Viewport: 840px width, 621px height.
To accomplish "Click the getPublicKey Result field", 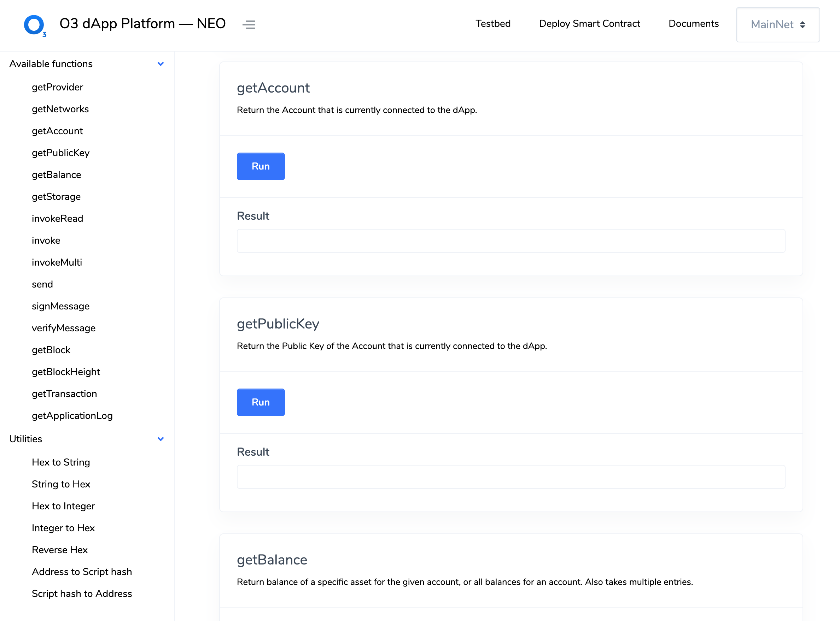I will [511, 477].
